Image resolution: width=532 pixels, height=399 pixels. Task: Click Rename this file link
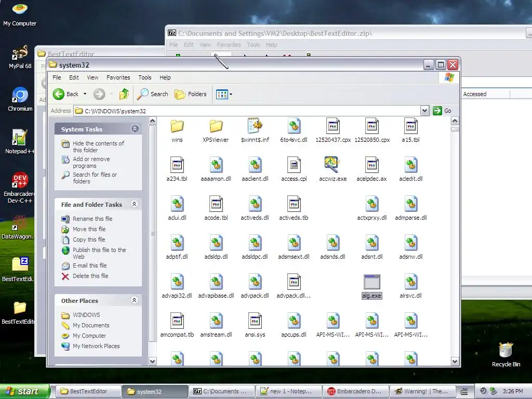click(92, 219)
